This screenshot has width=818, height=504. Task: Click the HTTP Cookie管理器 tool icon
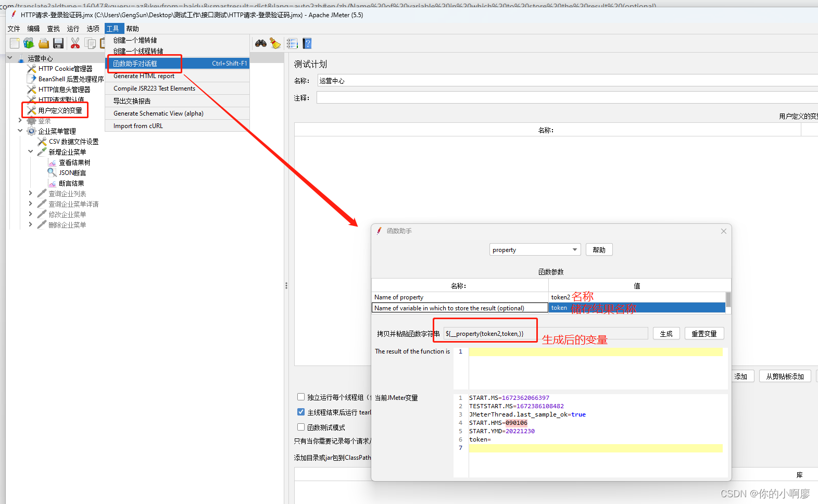(x=32, y=69)
